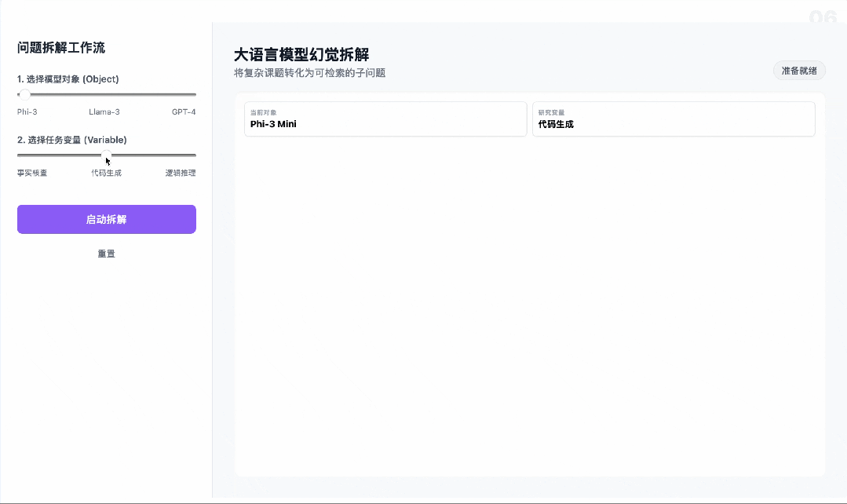847x504 pixels.
Task: Click the 准备就绪 status badge
Action: pos(799,71)
